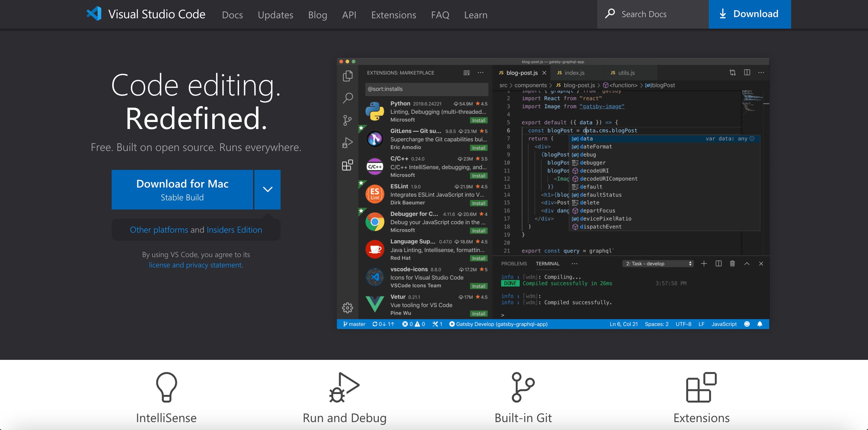The image size is (868, 430).
Task: Click the Source Control icon in activity bar
Action: click(x=347, y=120)
